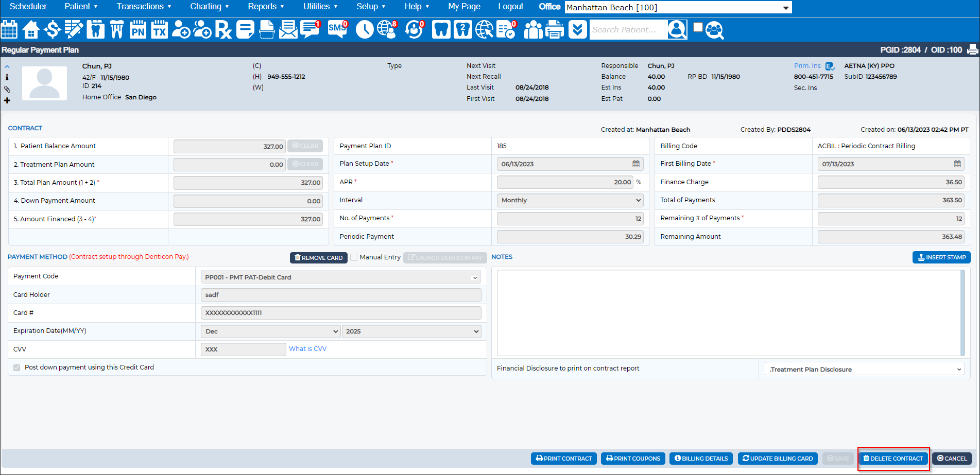This screenshot has height=475, width=980.
Task: Open the chat messages icon with badge 1
Action: tap(311, 29)
